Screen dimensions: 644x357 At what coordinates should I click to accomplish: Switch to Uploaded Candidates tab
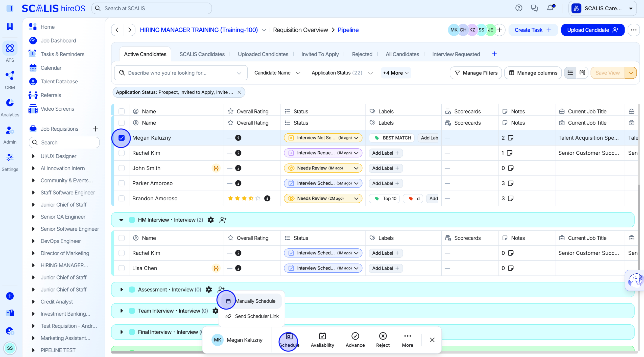[x=263, y=54]
